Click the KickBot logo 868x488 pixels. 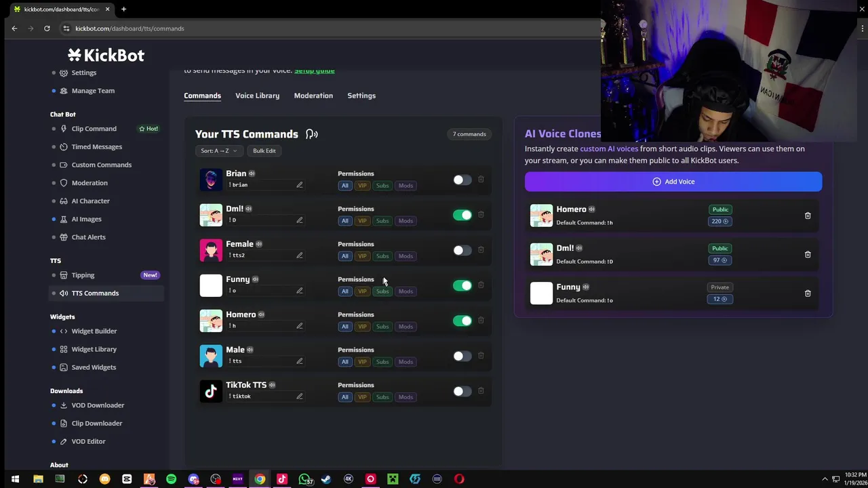coord(106,55)
